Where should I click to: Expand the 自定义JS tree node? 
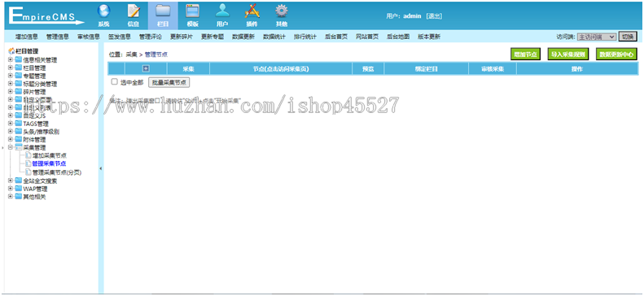tap(11, 115)
